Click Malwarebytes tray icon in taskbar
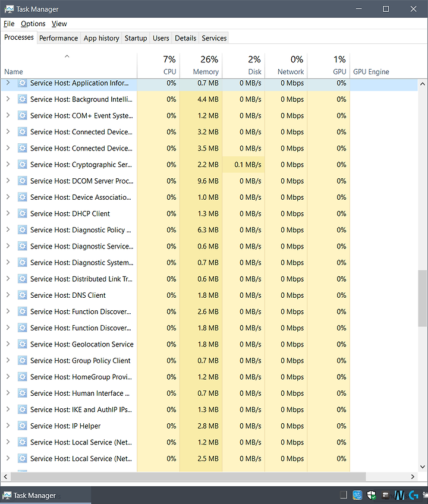This screenshot has height=504, width=428. [399, 495]
